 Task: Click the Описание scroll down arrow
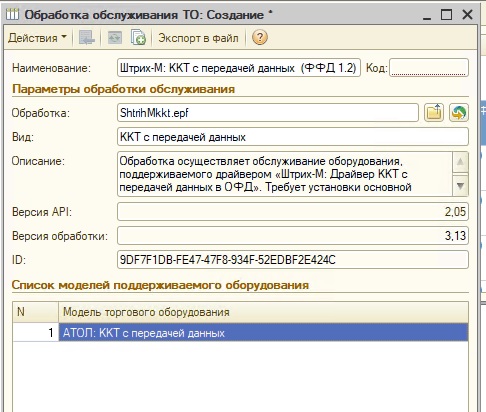pos(460,185)
